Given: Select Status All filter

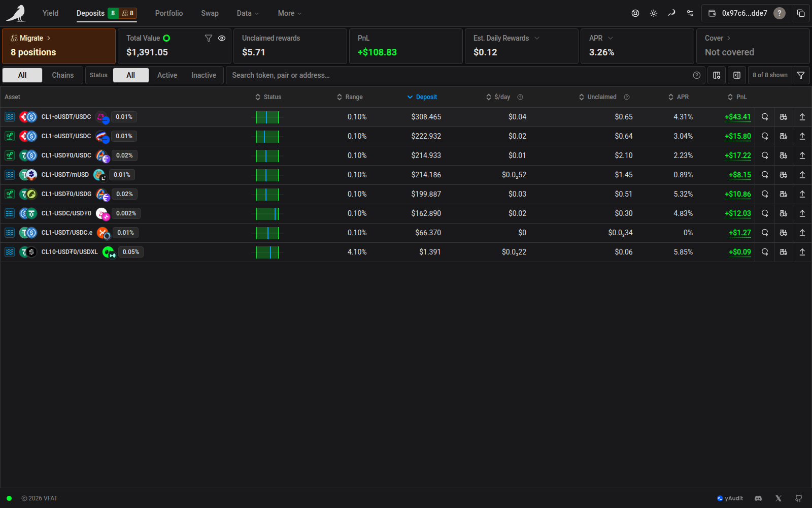Looking at the screenshot, I should [x=131, y=75].
